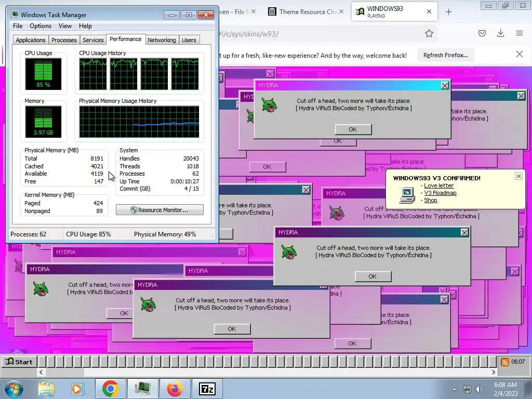Open the network tray icon

point(467,389)
